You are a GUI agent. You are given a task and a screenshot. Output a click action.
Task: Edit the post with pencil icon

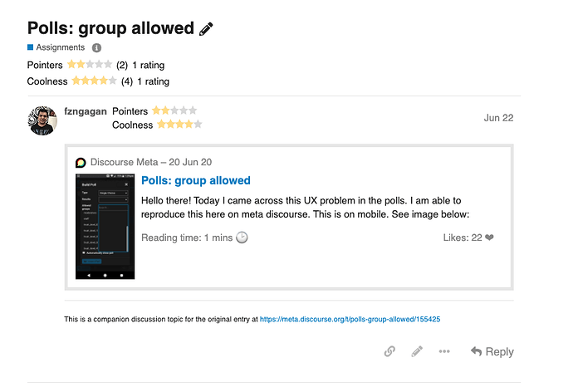pyautogui.click(x=417, y=351)
